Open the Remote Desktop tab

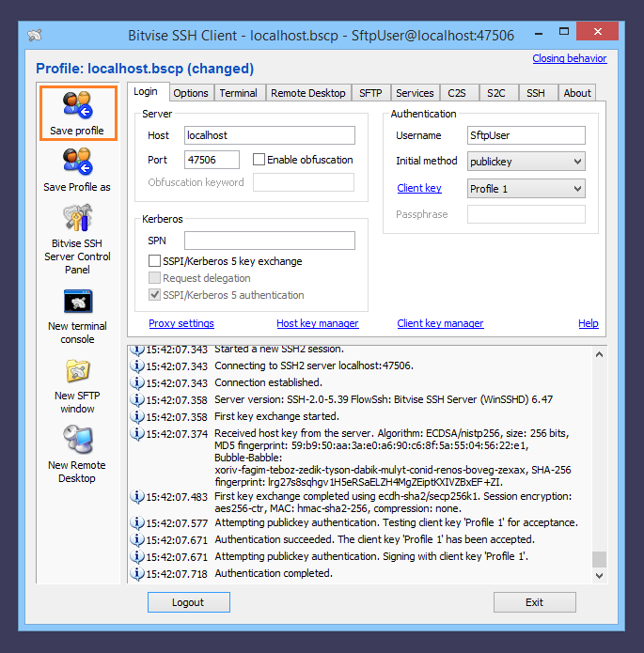pyautogui.click(x=308, y=93)
